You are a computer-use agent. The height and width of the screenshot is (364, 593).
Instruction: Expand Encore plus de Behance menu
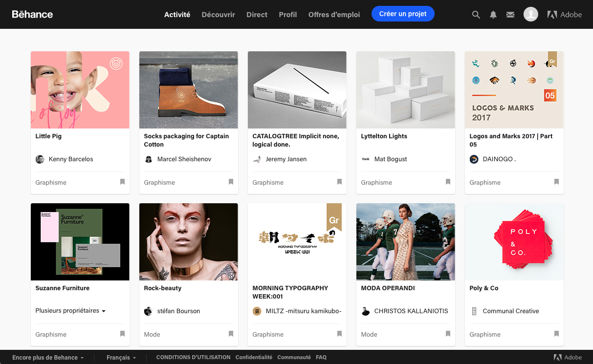(48, 358)
